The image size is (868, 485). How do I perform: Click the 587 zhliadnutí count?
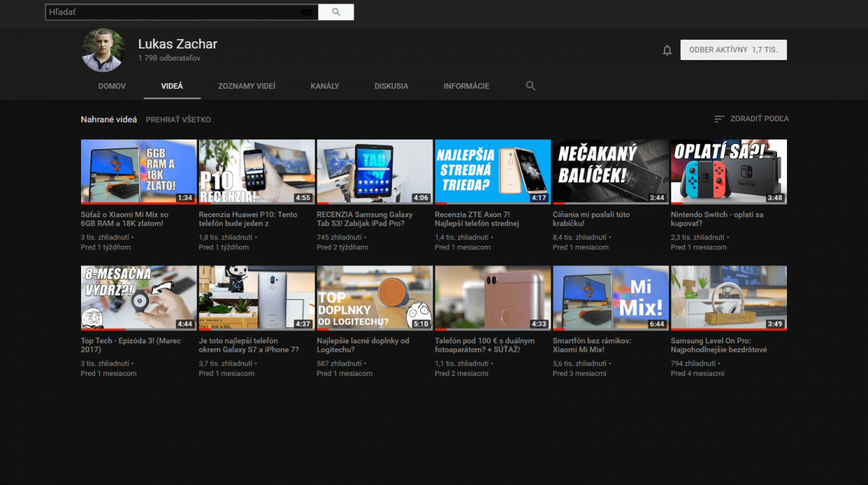pos(339,364)
